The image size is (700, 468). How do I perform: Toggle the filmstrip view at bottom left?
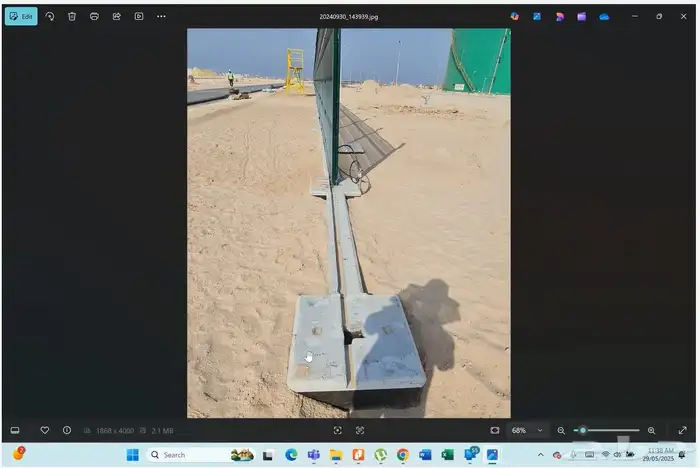tap(15, 430)
